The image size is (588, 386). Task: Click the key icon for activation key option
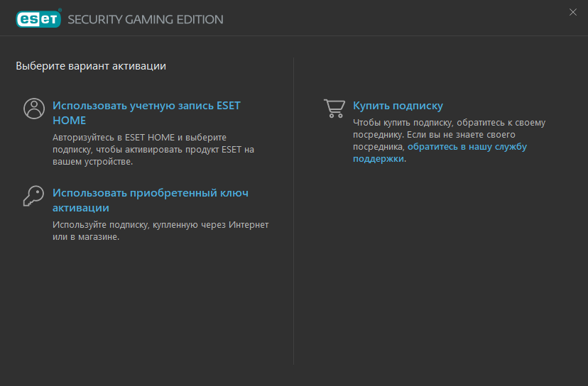[x=34, y=196]
